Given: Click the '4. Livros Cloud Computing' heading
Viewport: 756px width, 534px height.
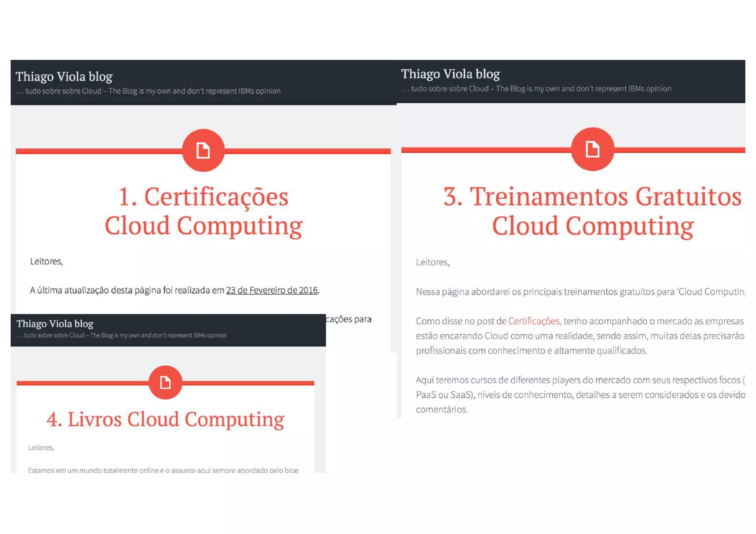Looking at the screenshot, I should 165,419.
